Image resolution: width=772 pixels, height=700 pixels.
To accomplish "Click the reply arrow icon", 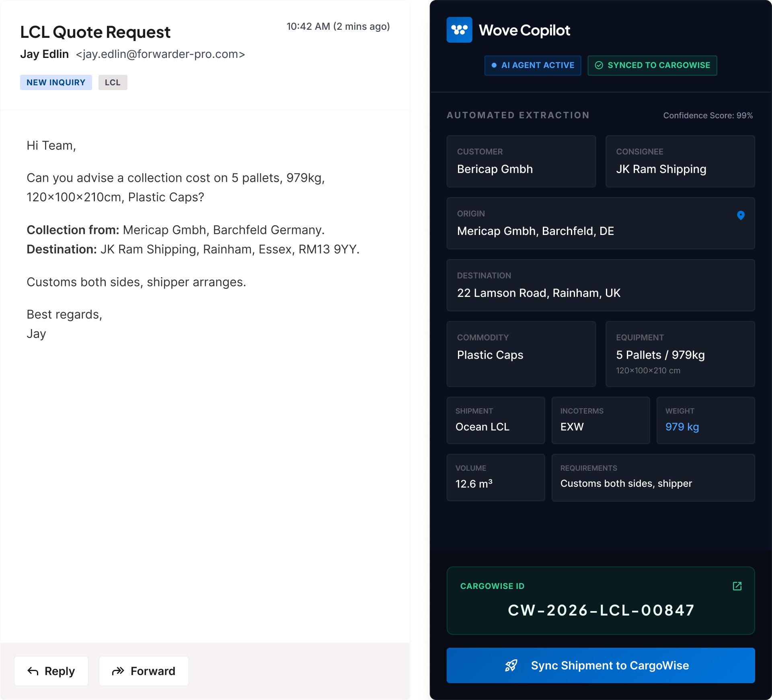I will pyautogui.click(x=33, y=671).
